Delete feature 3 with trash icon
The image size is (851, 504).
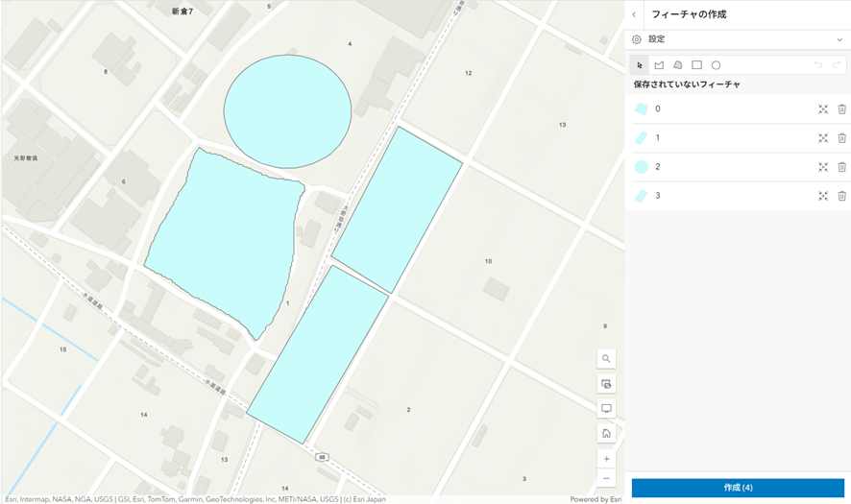click(841, 196)
